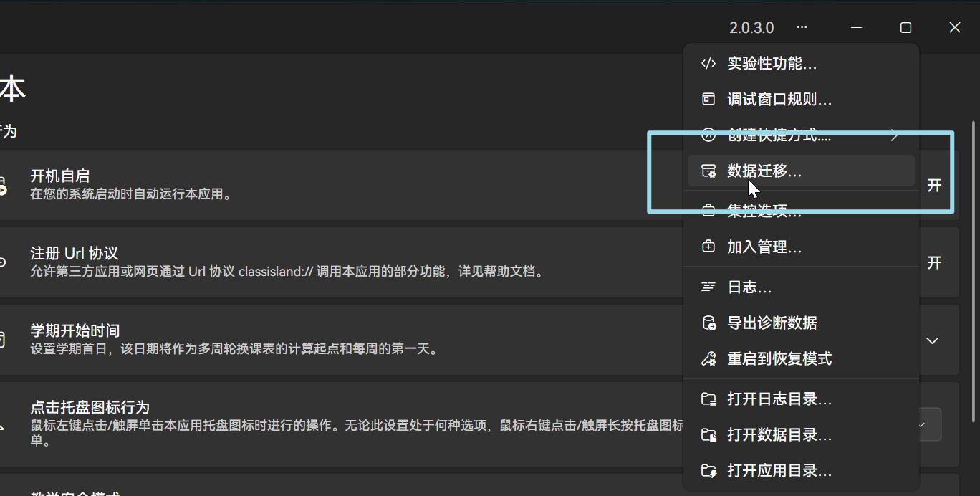Open the 点击托盘图标行为 dropdown box
Image resolution: width=980 pixels, height=496 pixels.
point(929,424)
